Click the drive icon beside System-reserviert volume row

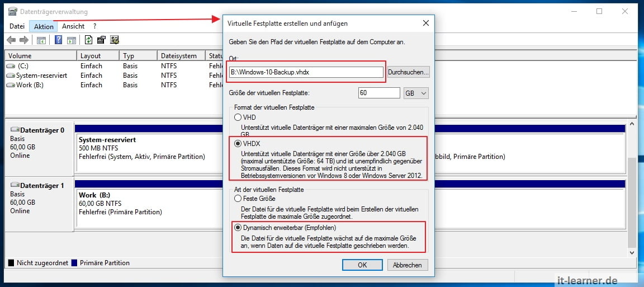11,76
